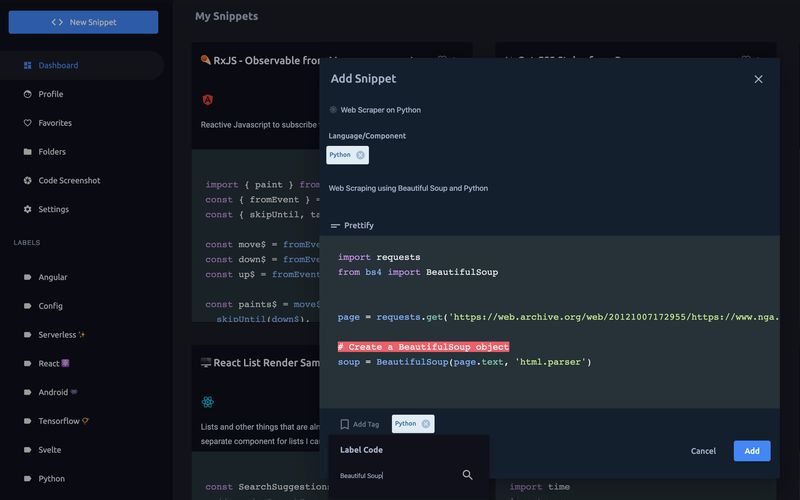The height and width of the screenshot is (500, 800).
Task: Click the Prettify format icon
Action: (335, 226)
